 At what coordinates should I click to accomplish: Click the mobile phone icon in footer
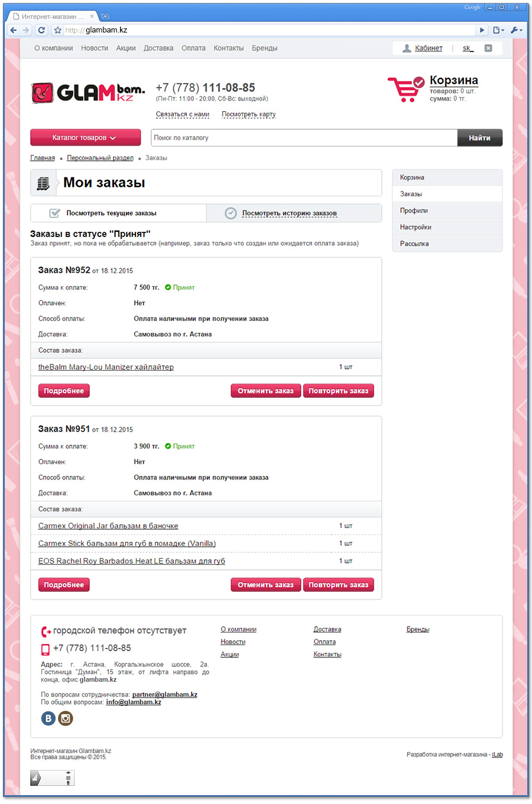click(46, 649)
